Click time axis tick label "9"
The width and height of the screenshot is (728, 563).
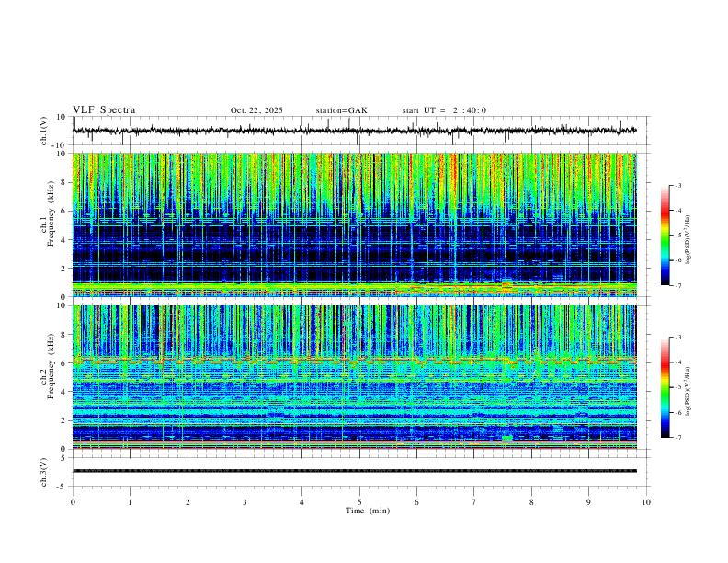[x=588, y=502]
